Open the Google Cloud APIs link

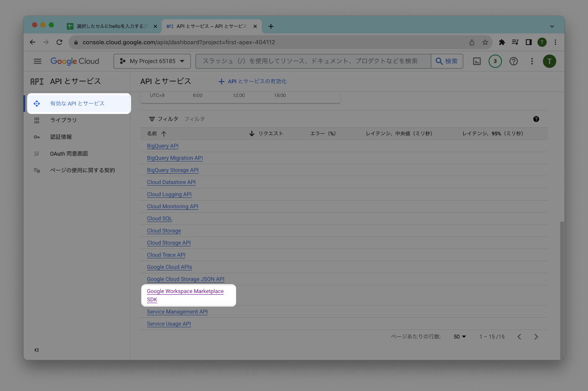(169, 267)
